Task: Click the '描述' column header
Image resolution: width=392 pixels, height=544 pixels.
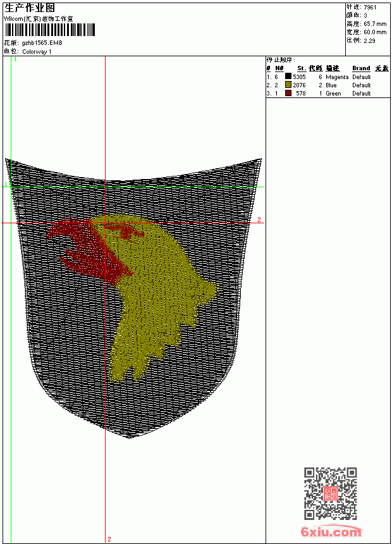Action: pyautogui.click(x=333, y=68)
